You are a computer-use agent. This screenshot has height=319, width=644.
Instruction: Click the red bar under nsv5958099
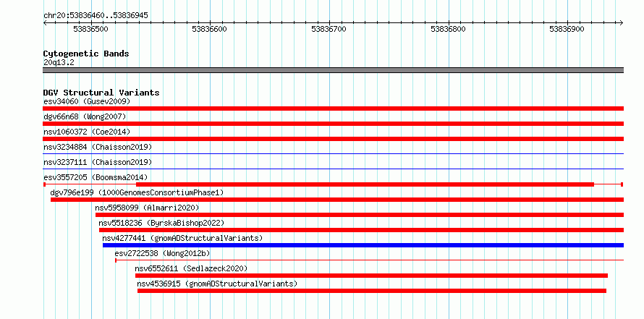(360, 215)
